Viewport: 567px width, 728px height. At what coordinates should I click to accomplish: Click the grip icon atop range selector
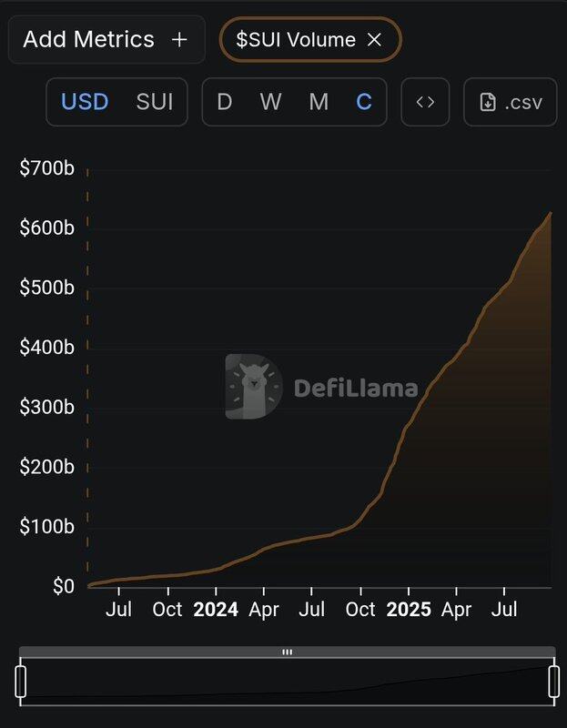point(288,652)
